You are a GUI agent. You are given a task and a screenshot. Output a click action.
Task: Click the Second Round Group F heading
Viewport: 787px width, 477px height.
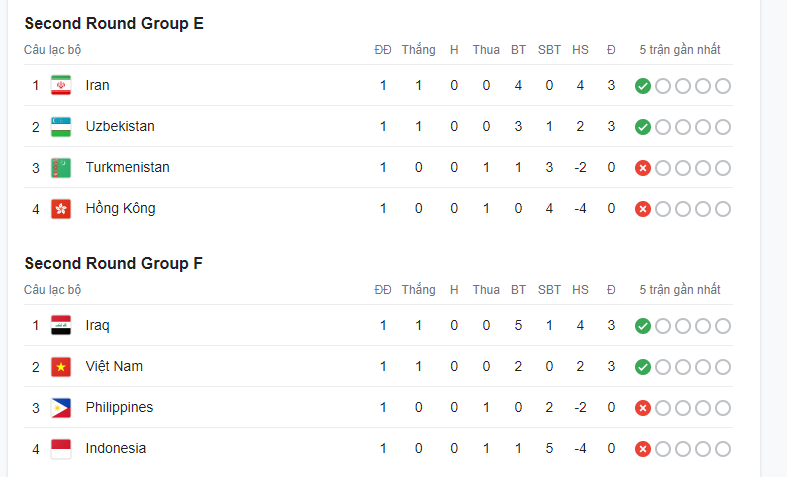click(x=114, y=264)
